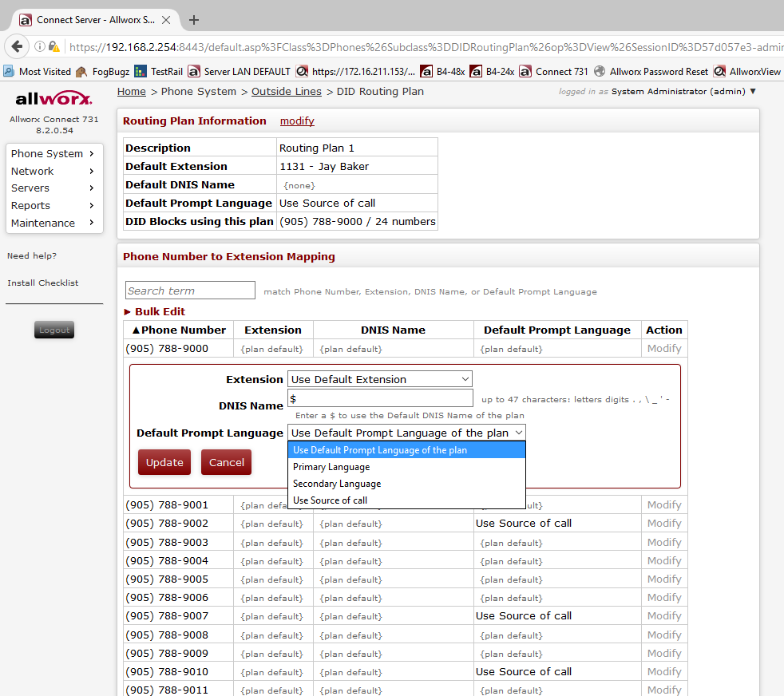Open the TestRail bookmark
This screenshot has height=696, width=784.
click(x=159, y=72)
